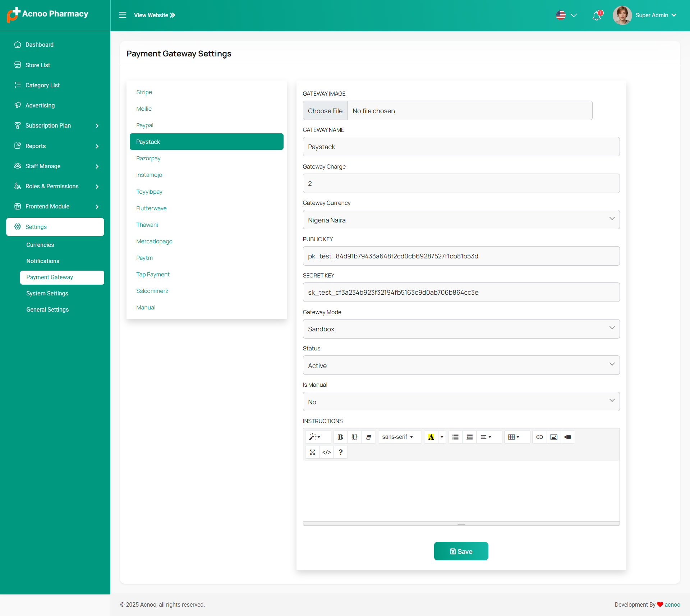Click the Save button
The height and width of the screenshot is (616, 690).
(461, 551)
